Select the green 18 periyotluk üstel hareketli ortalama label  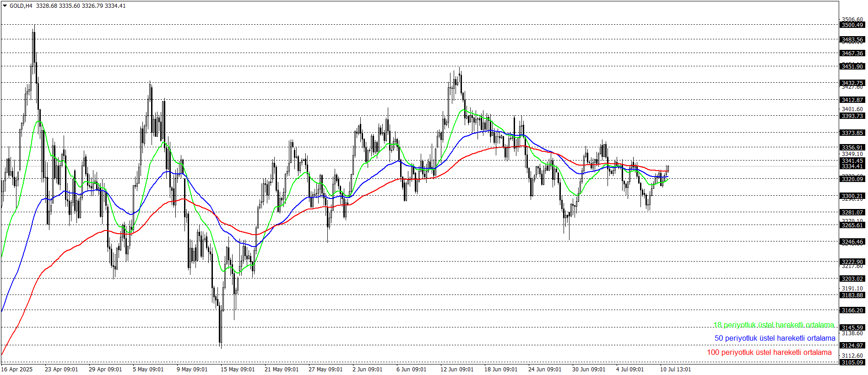[774, 325]
